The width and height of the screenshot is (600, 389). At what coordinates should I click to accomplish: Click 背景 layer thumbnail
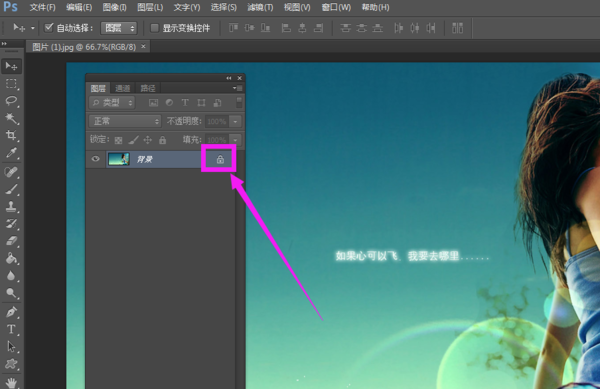[119, 159]
